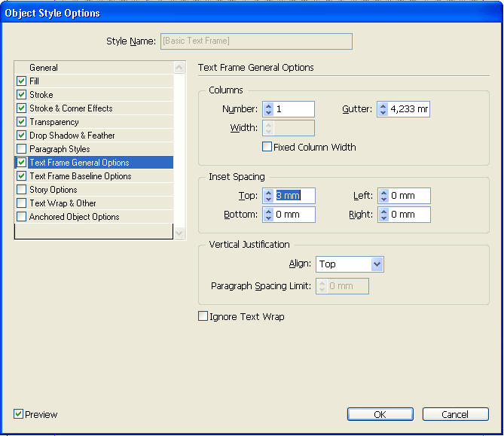The width and height of the screenshot is (504, 436).
Task: Click the Left inset spacing stepper
Action: [x=383, y=196]
